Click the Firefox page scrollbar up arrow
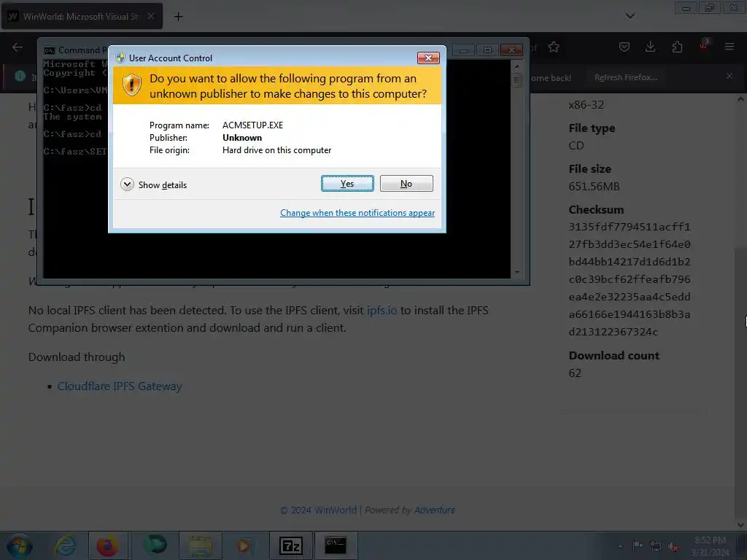Image resolution: width=747 pixels, height=560 pixels. (x=740, y=99)
